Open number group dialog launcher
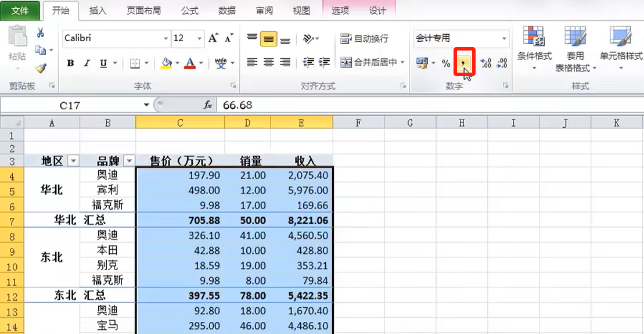This screenshot has width=644, height=334. [506, 85]
